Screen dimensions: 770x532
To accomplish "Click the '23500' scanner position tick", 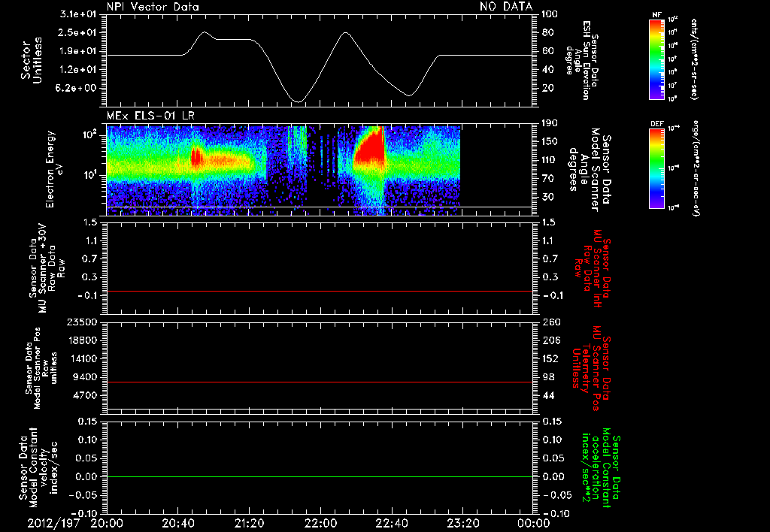I will pos(81,322).
